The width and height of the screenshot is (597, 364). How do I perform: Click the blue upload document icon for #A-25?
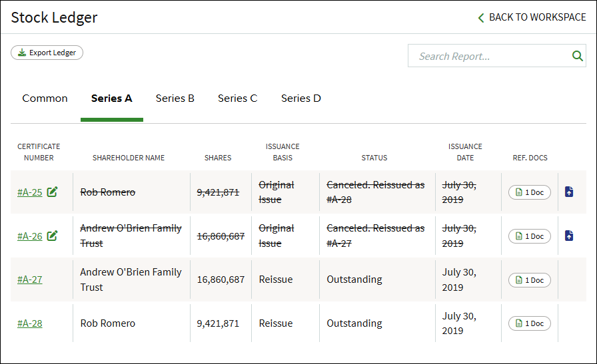pos(569,192)
